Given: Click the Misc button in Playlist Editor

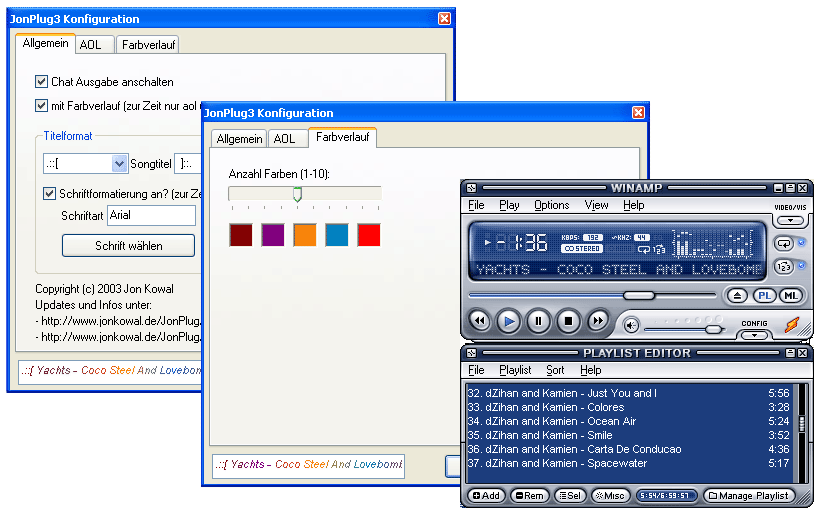Looking at the screenshot, I should [610, 496].
